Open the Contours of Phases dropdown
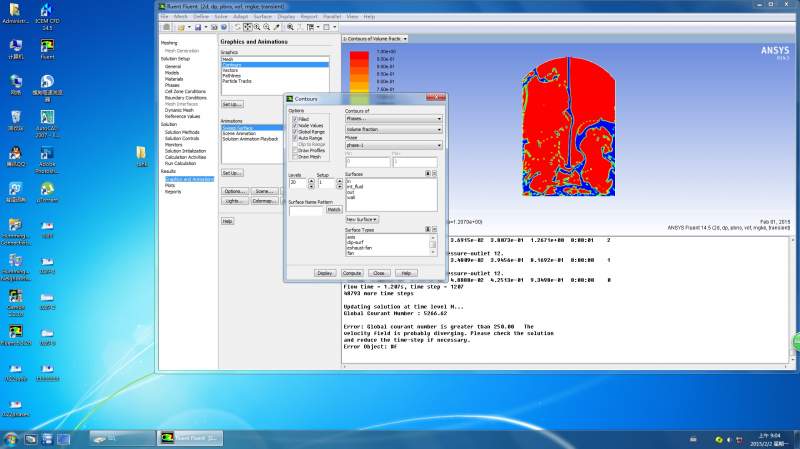 click(393, 118)
